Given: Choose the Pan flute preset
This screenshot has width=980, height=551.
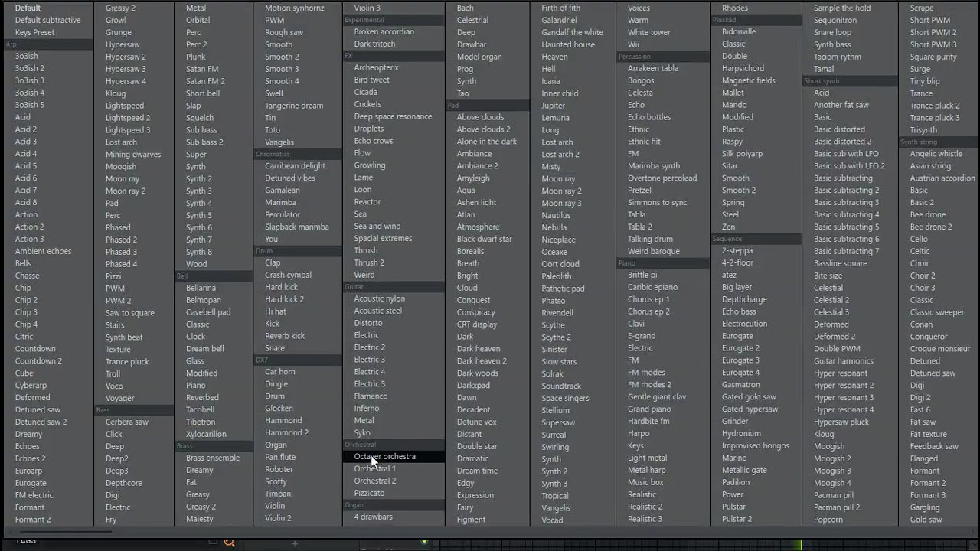Looking at the screenshot, I should click(x=280, y=457).
